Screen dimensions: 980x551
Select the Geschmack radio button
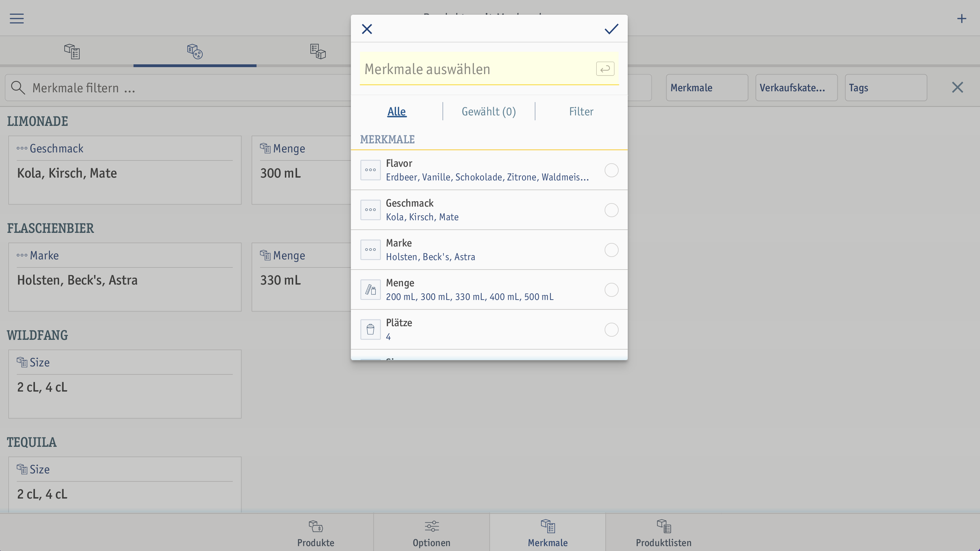click(611, 210)
